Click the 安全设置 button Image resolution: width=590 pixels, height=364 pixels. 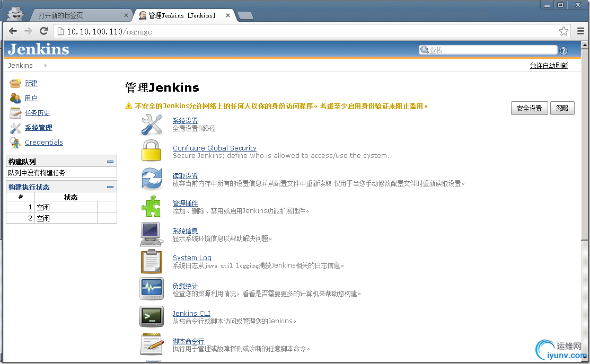529,108
